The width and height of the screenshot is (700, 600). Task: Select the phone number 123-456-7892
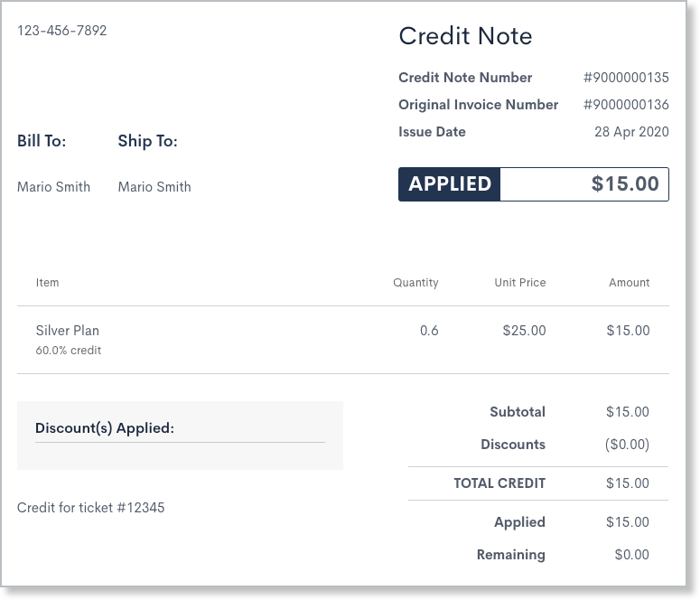62,31
